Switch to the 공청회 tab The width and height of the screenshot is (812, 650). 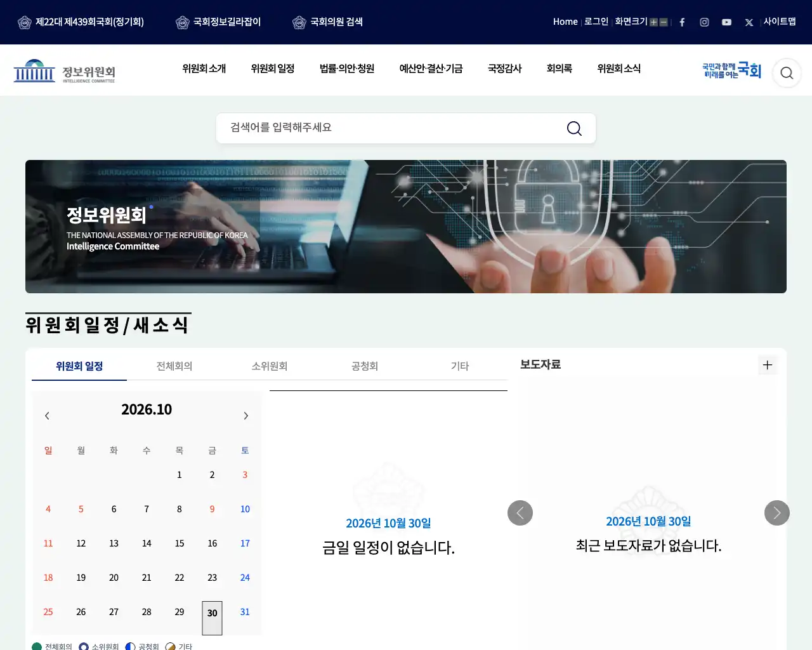(x=365, y=366)
